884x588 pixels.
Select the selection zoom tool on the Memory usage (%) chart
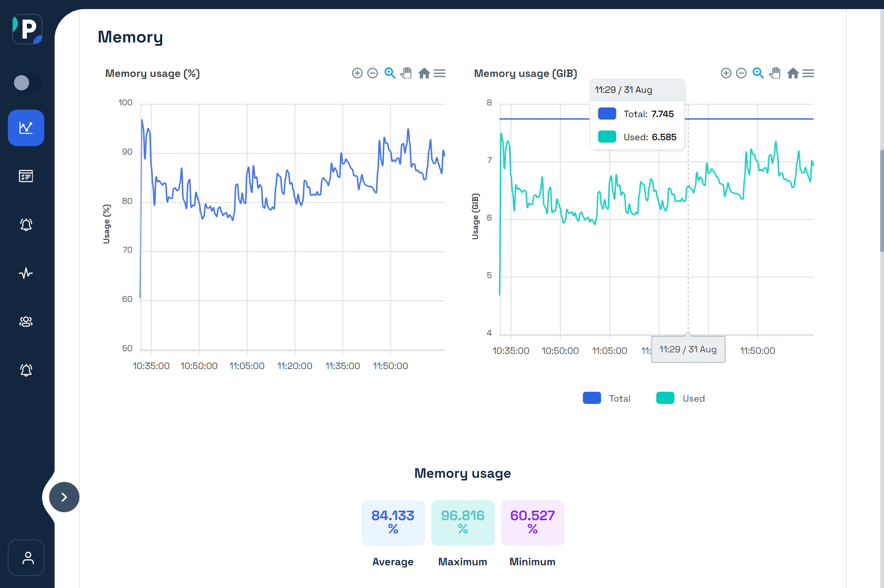[390, 73]
